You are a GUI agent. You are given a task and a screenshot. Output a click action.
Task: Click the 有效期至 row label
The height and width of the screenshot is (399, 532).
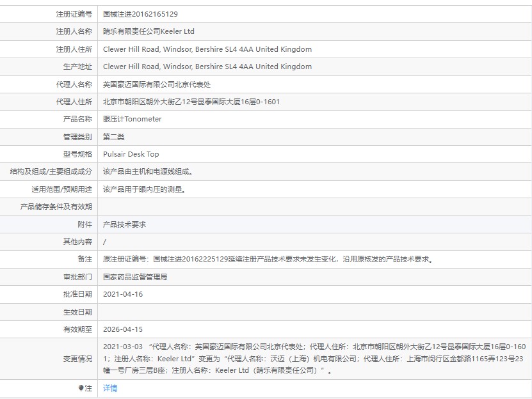tap(77, 329)
